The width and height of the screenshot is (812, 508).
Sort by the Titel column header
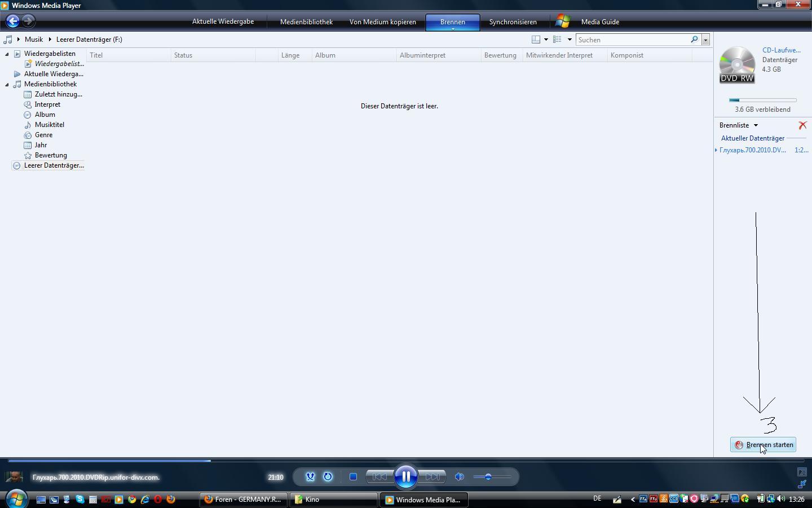129,55
